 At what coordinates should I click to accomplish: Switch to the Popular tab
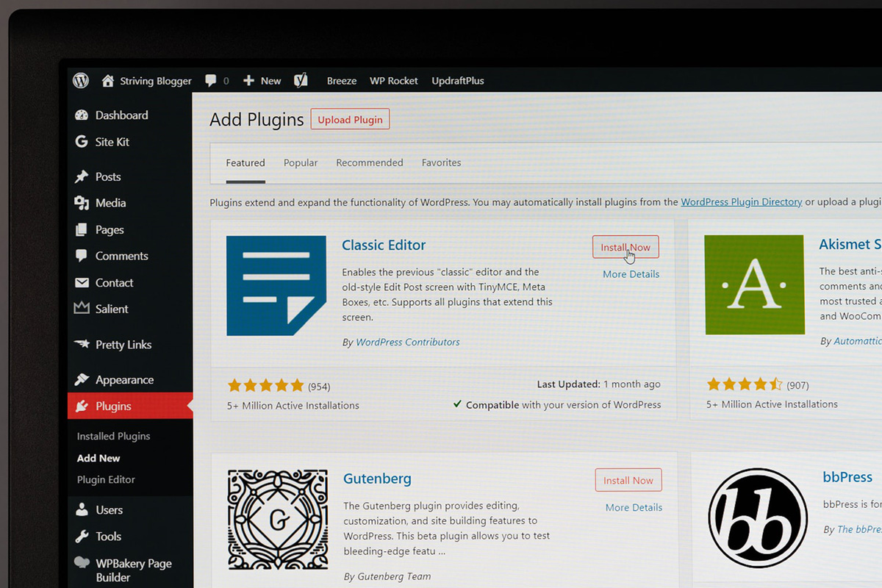pyautogui.click(x=301, y=163)
